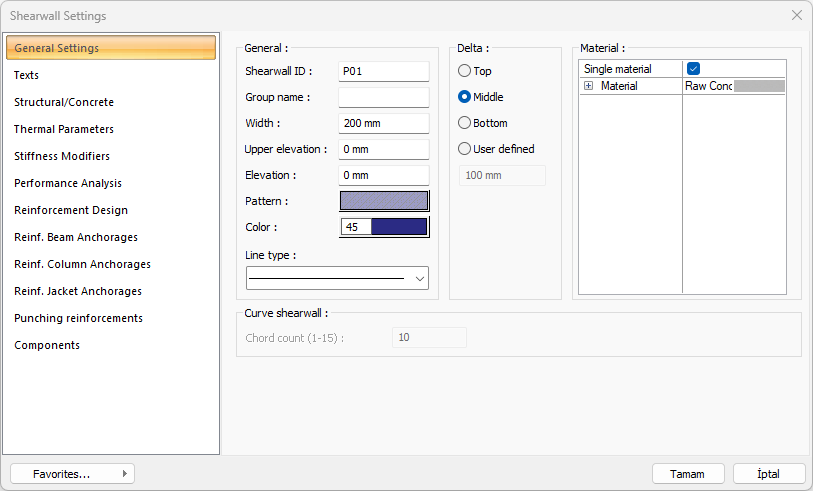
Task: Select the Top delta option
Action: [465, 71]
